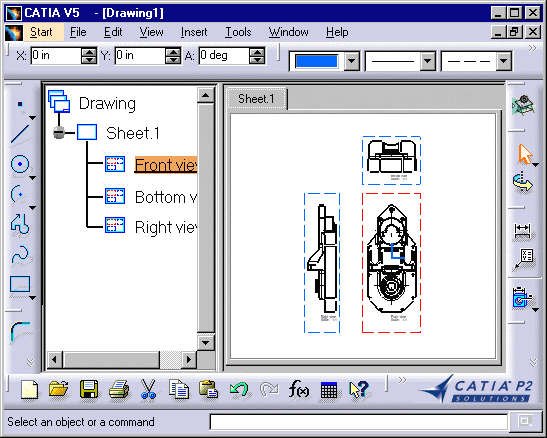Select the Drawing root node
This screenshot has height=438, width=547.
(x=107, y=104)
